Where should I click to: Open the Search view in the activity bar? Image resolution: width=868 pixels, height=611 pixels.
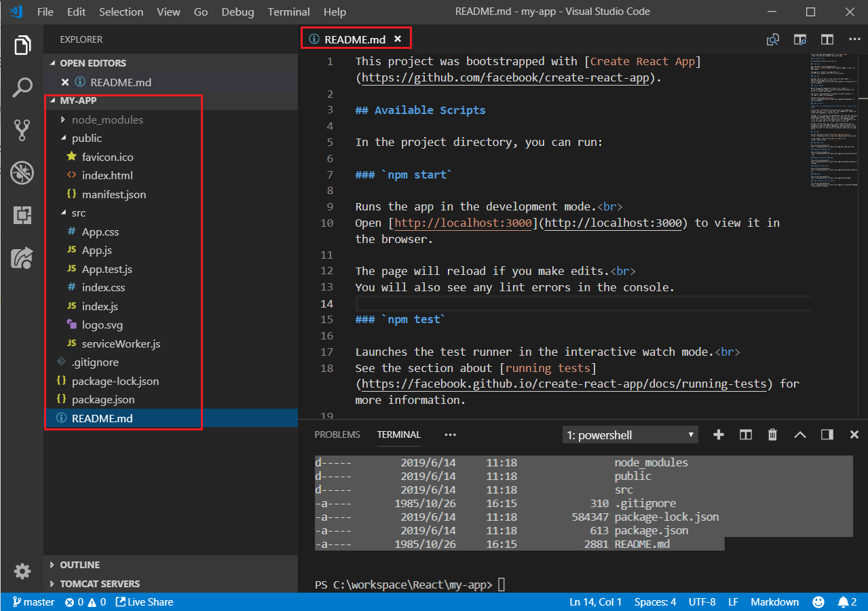pyautogui.click(x=22, y=87)
